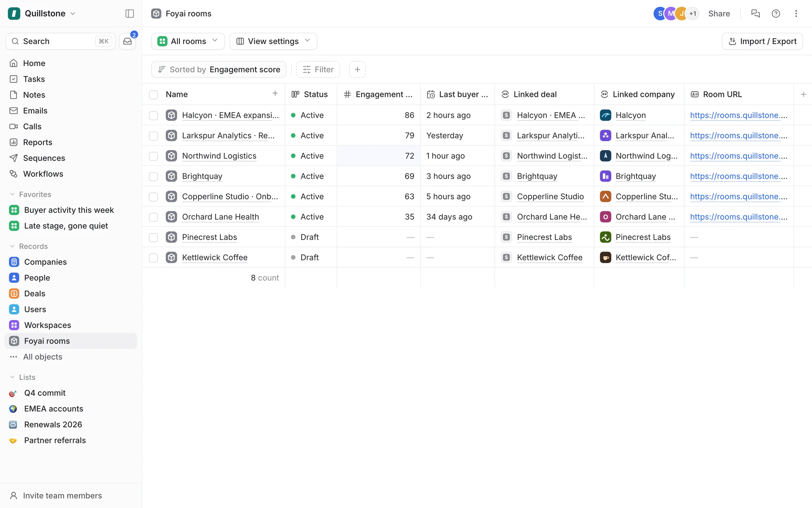Check the Northwind Logistics row checkbox
The image size is (812, 508).
pyautogui.click(x=153, y=156)
